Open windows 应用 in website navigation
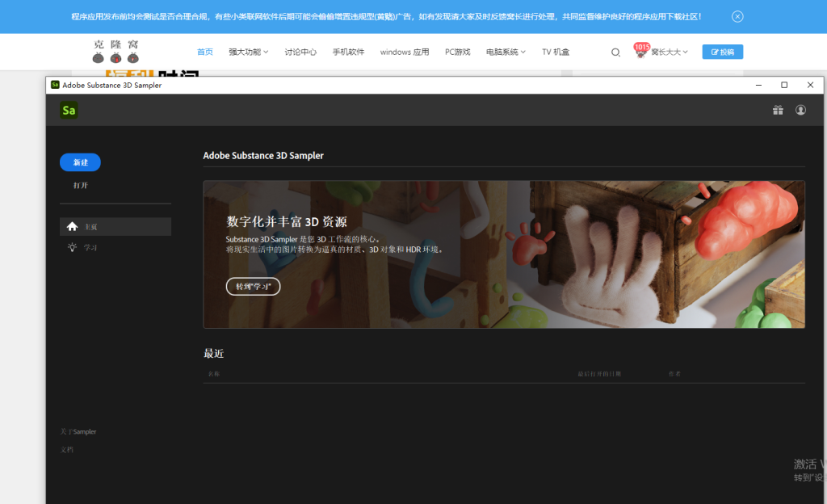This screenshot has height=504, width=827. 405,52
